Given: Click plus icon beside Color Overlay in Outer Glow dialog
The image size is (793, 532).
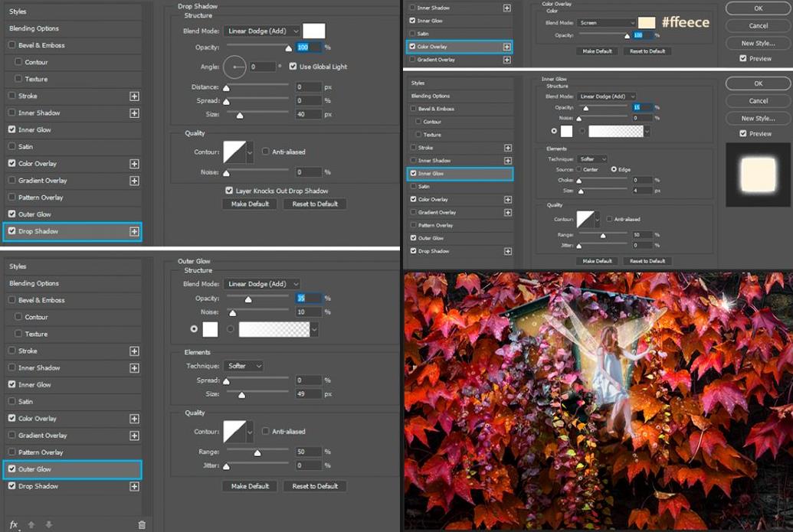Looking at the screenshot, I should pyautogui.click(x=134, y=419).
